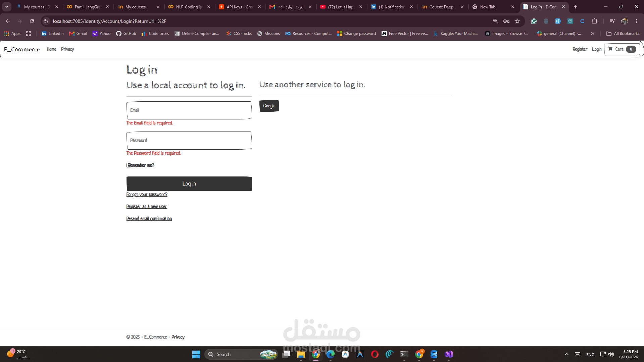Click Forgot your password link

coord(147,195)
